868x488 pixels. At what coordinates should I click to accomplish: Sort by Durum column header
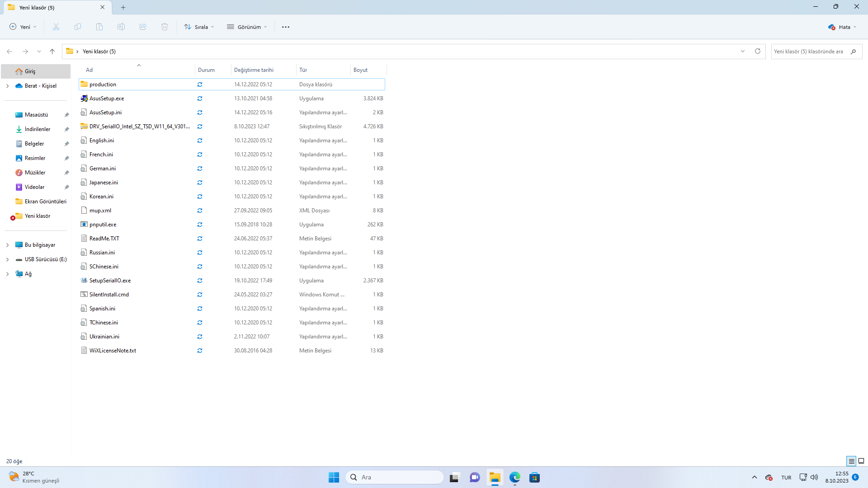click(213, 70)
